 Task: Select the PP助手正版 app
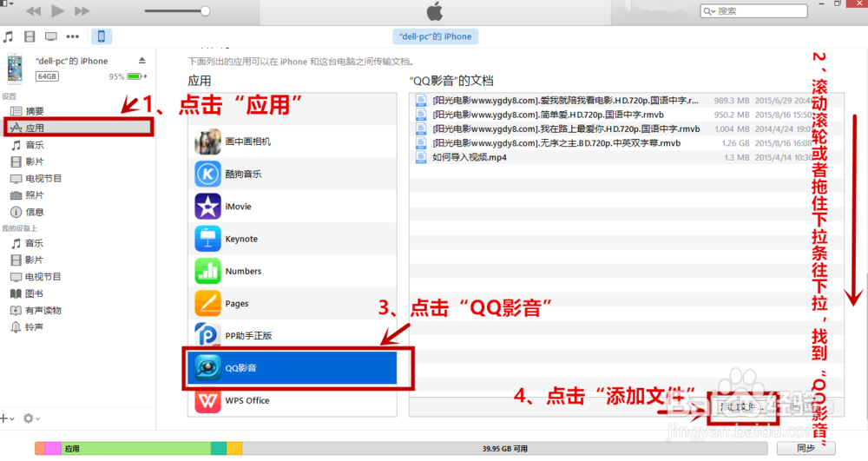point(293,335)
